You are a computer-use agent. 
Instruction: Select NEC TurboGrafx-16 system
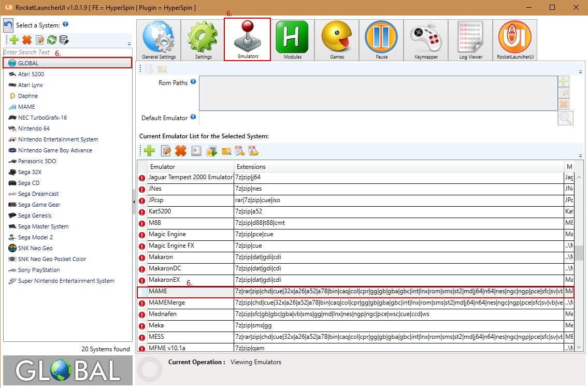42,118
